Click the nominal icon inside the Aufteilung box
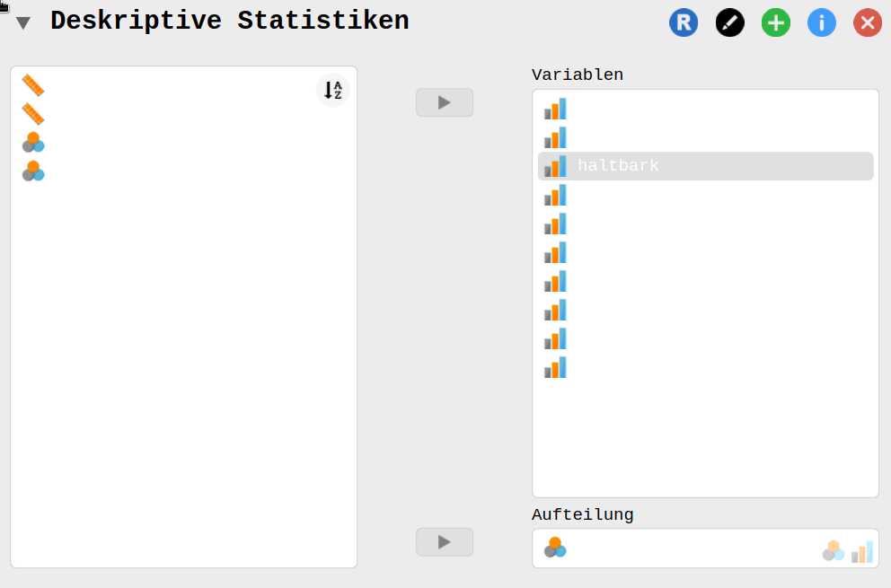891x588 pixels. 555,546
